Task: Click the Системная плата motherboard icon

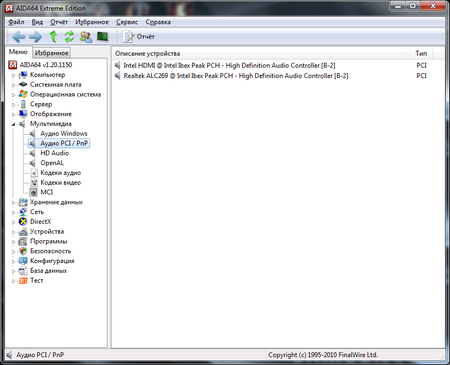Action: (x=23, y=84)
